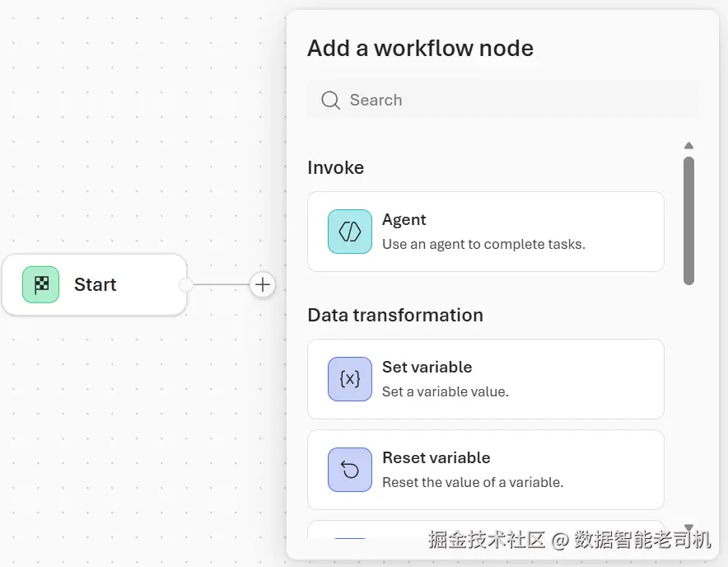
Task: Click the Start node output connector
Action: tap(186, 284)
